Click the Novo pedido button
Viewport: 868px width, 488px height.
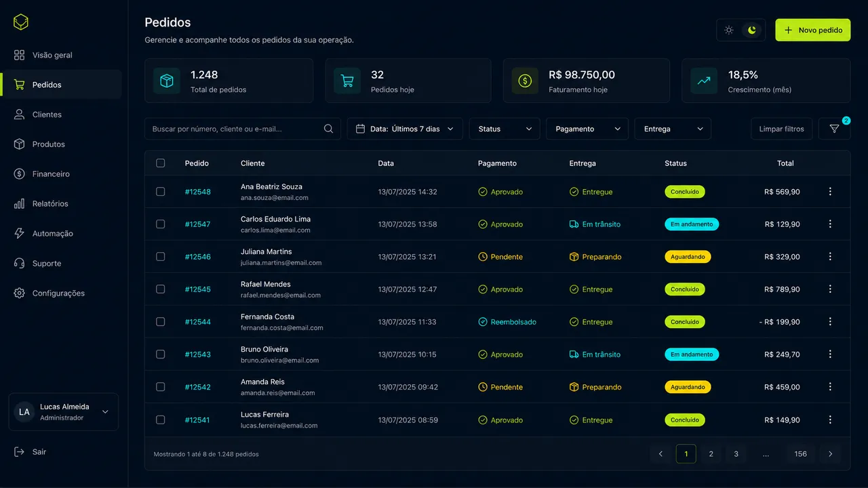click(813, 30)
